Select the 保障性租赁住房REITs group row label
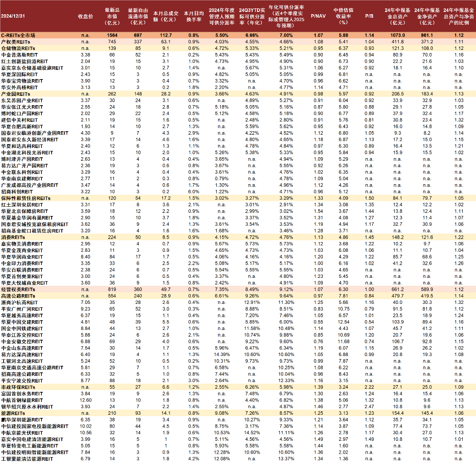This screenshot has width=476, height=462. [26, 198]
